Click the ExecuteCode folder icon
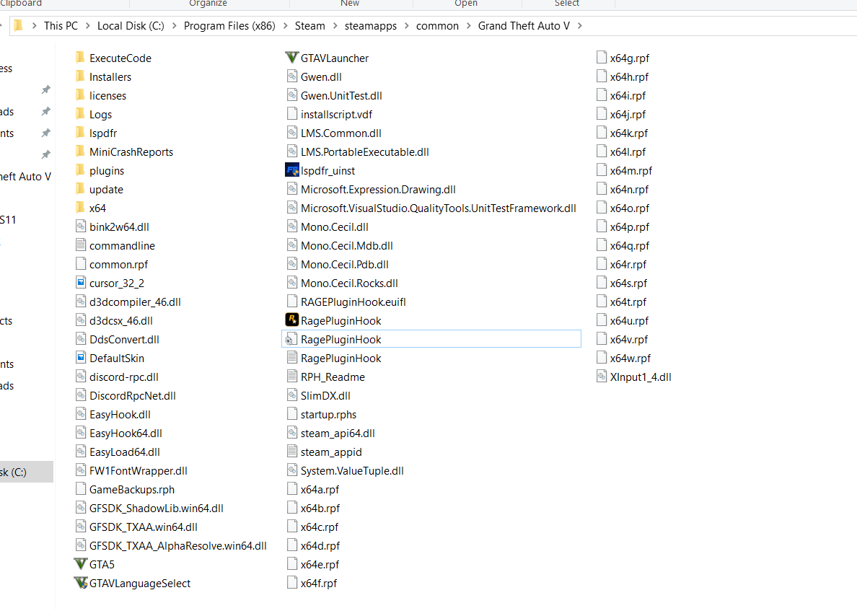Viewport: 857px width, 616px height. pos(80,58)
